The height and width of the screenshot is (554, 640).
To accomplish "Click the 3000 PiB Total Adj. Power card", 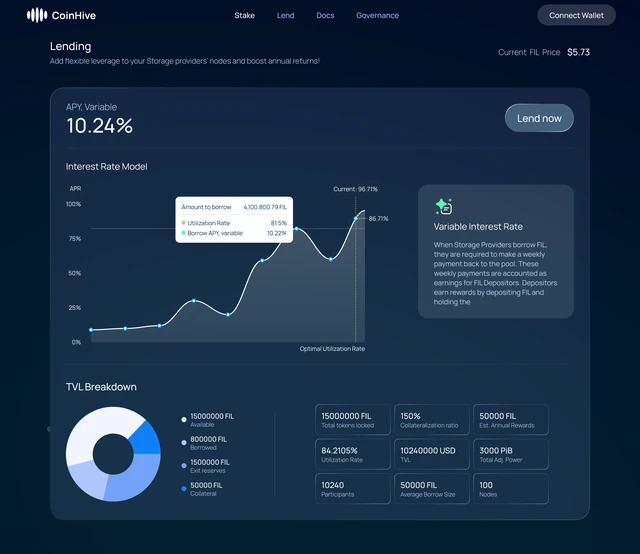I will pyautogui.click(x=511, y=454).
